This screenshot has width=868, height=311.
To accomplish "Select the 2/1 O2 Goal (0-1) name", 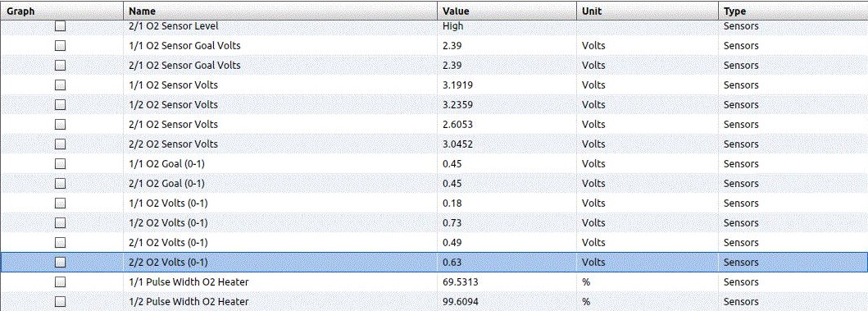I will click(x=166, y=184).
